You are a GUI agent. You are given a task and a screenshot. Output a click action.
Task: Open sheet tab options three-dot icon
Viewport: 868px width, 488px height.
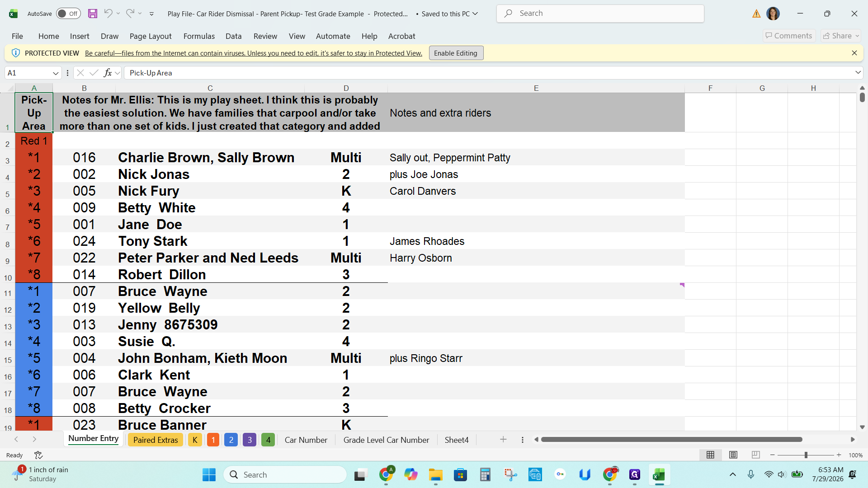523,440
